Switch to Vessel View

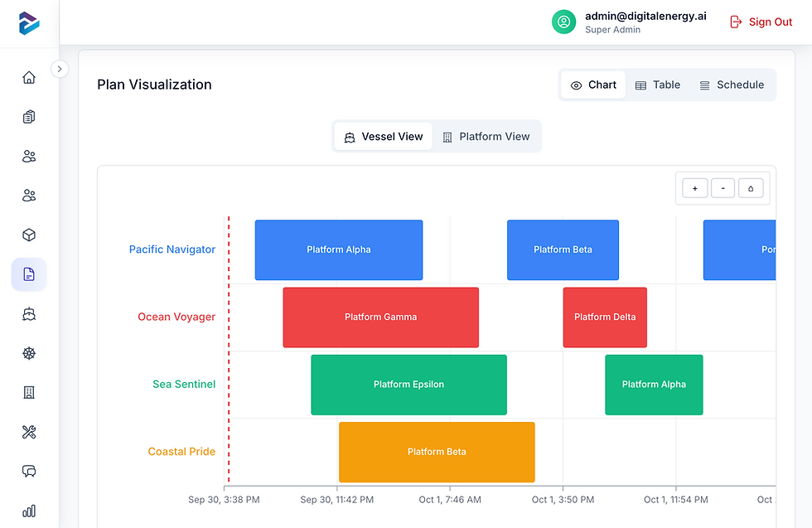pos(383,137)
